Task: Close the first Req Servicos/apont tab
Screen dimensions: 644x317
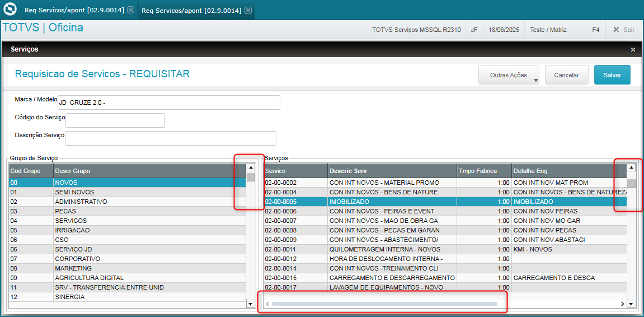Action: tap(130, 10)
